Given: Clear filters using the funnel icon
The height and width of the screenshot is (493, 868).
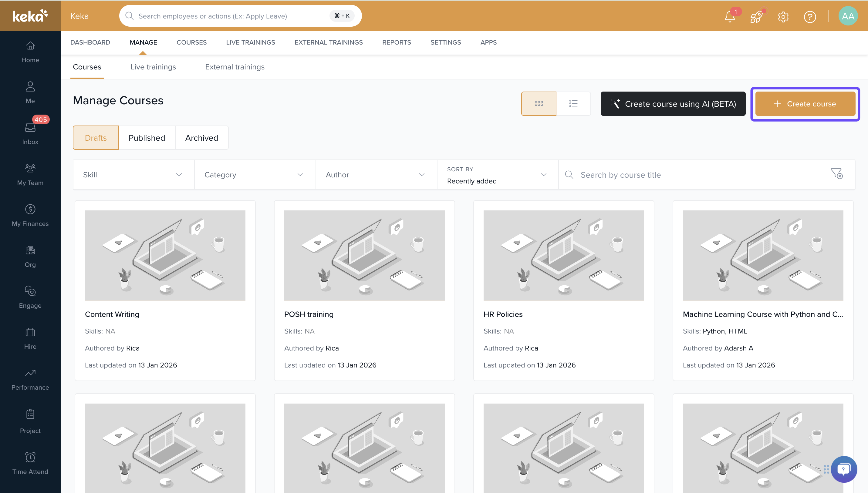Looking at the screenshot, I should 836,174.
